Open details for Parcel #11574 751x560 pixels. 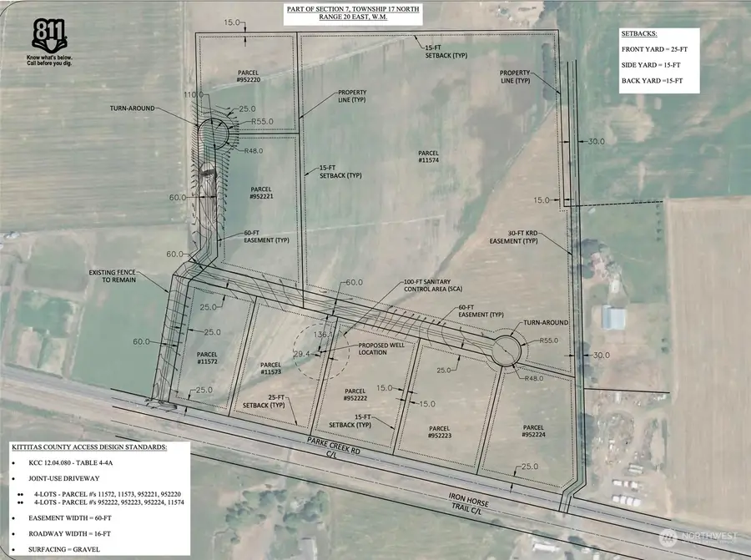(x=427, y=157)
